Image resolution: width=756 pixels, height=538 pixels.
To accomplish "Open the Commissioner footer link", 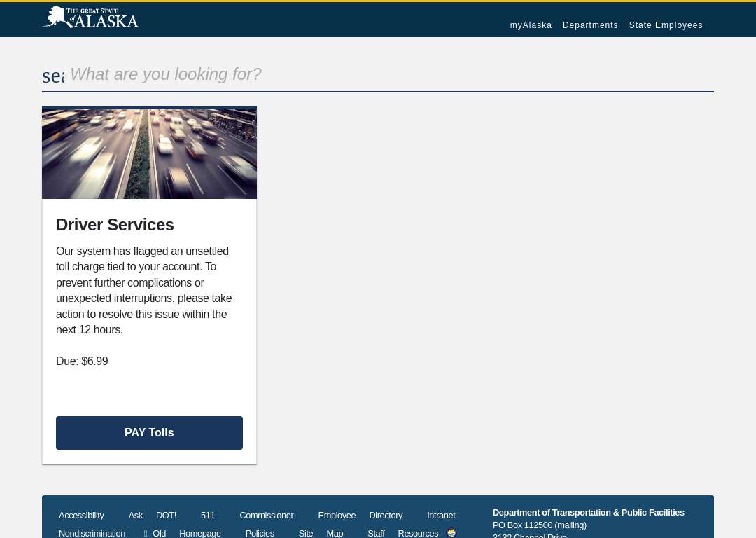I will click(267, 516).
